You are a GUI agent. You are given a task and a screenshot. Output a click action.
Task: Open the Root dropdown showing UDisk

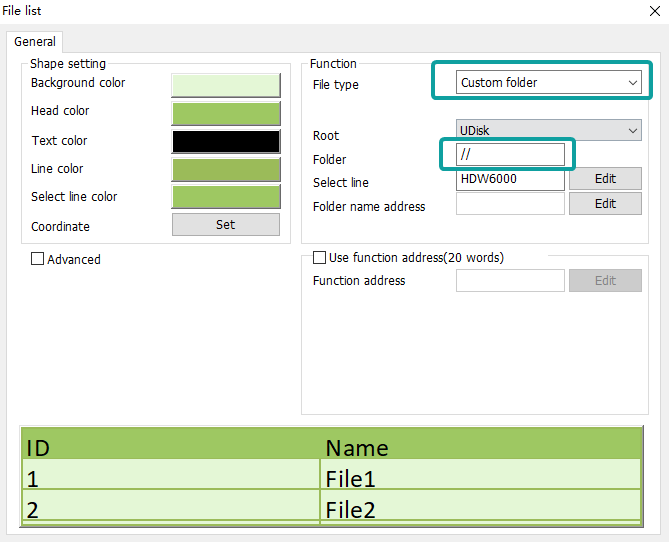pyautogui.click(x=548, y=130)
